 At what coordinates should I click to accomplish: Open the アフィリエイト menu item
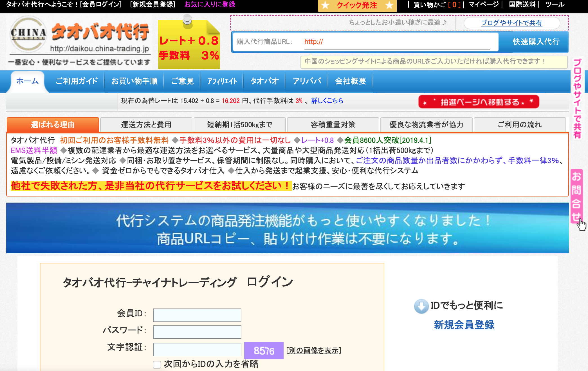tap(222, 81)
